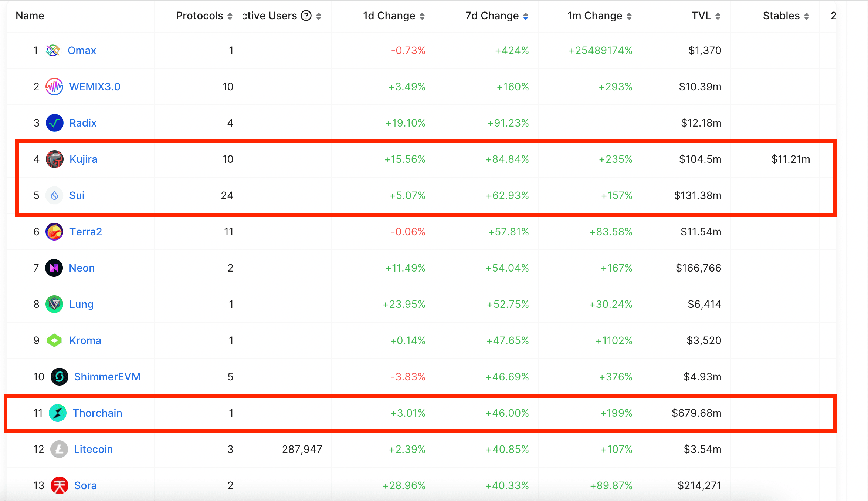Screen dimensions: 868x501
Task: Click Kujira TVL value $104.5m
Action: point(700,159)
